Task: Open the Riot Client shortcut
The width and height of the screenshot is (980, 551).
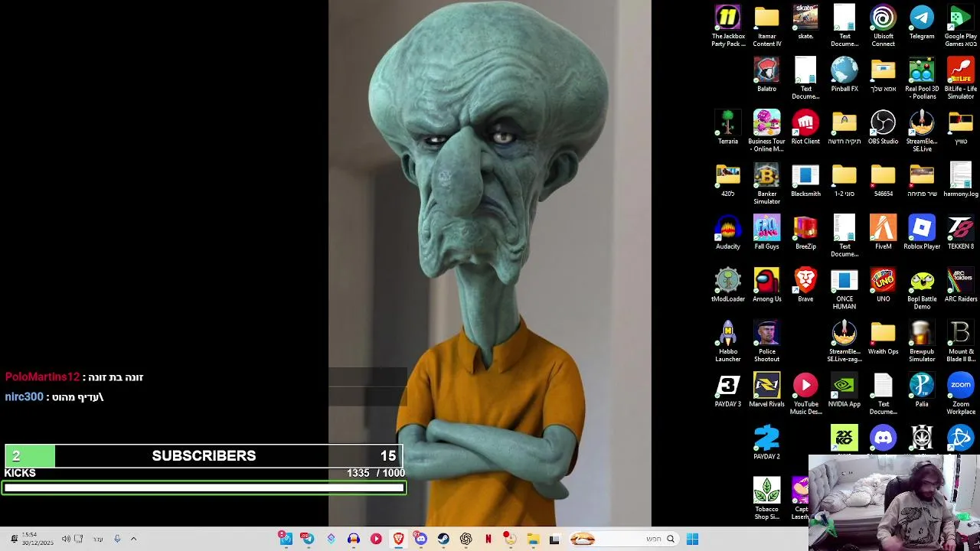Action: pos(805,127)
